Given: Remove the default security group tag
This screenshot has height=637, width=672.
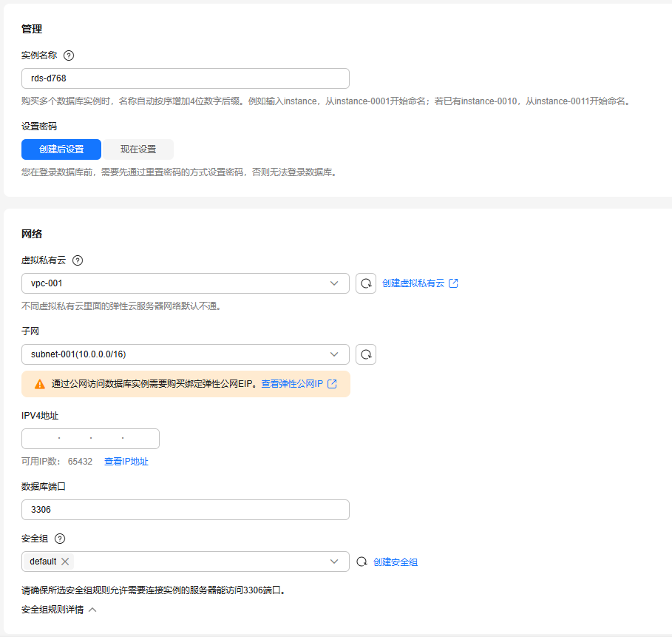Looking at the screenshot, I should (x=65, y=562).
